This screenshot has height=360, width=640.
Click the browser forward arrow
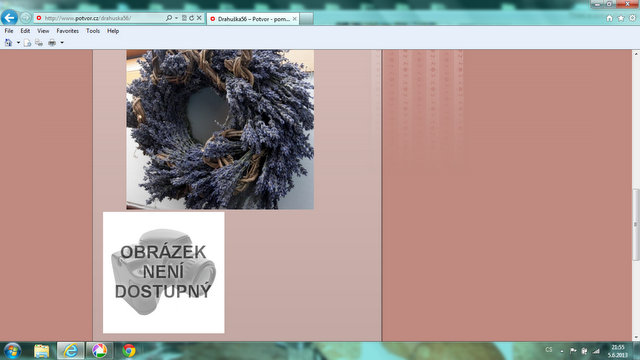point(26,18)
